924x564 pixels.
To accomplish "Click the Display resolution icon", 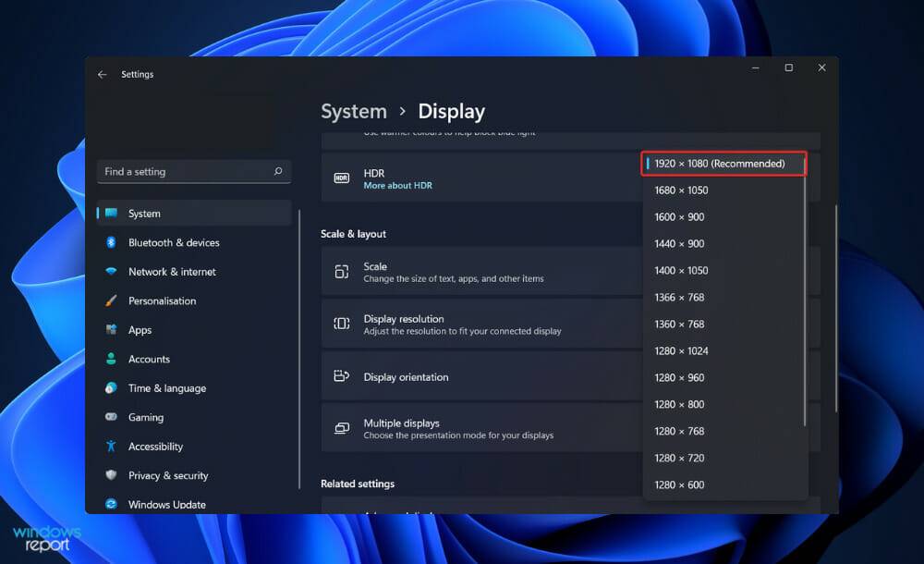I will point(341,324).
